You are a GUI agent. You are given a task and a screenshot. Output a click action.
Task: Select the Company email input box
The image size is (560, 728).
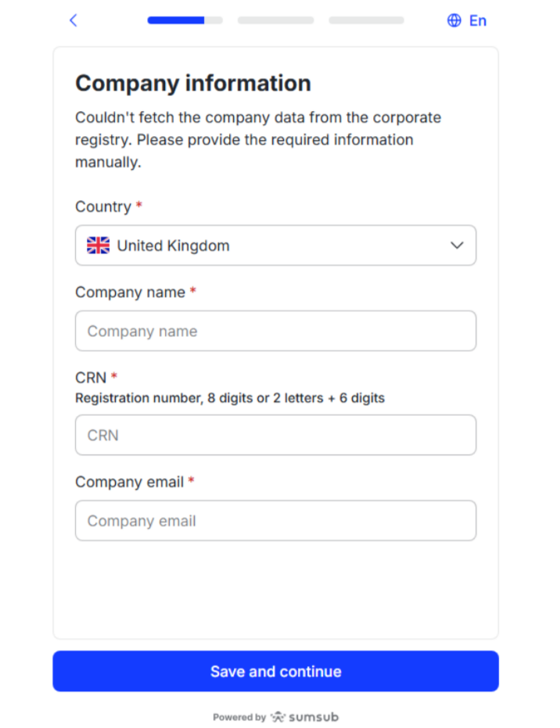click(275, 521)
